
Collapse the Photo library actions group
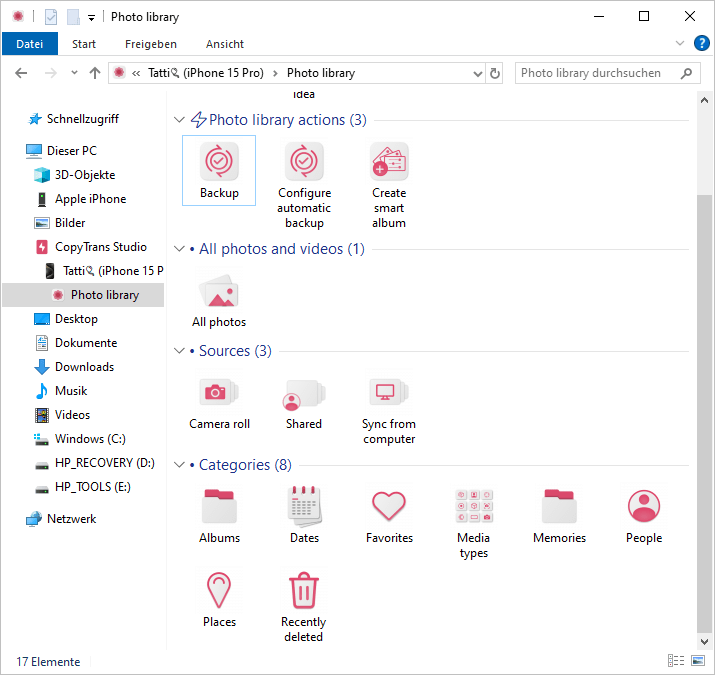tap(179, 120)
